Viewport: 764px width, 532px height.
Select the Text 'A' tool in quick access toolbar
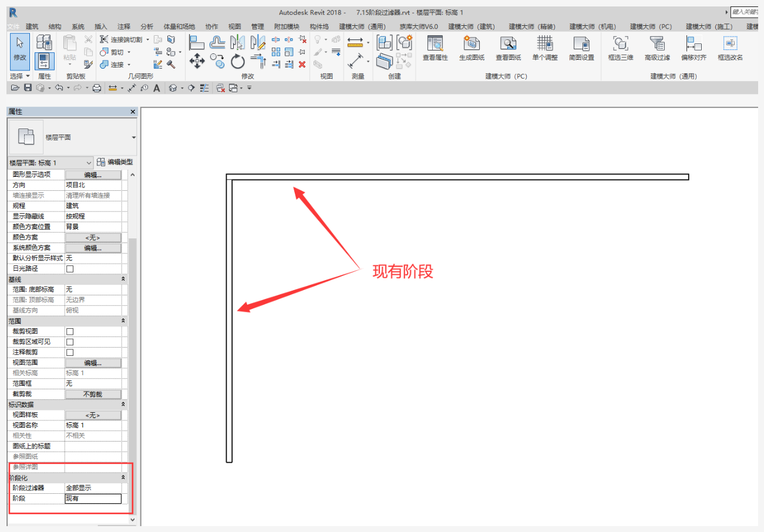(157, 88)
